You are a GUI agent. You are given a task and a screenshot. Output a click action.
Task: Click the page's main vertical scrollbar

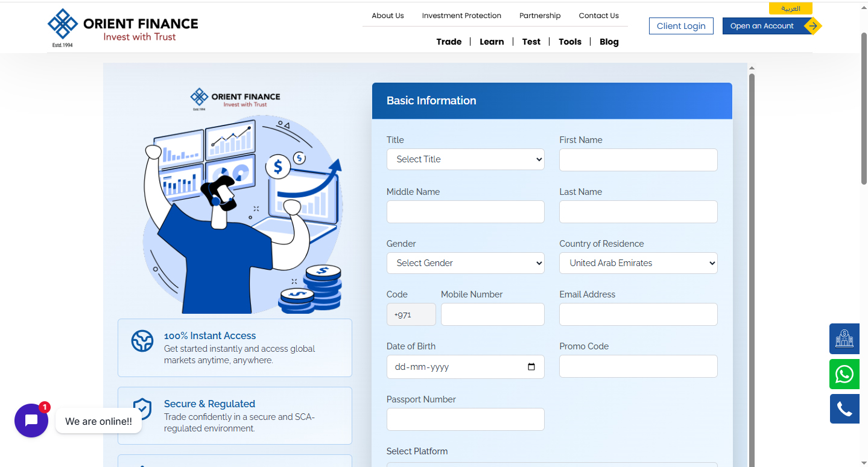(x=864, y=107)
